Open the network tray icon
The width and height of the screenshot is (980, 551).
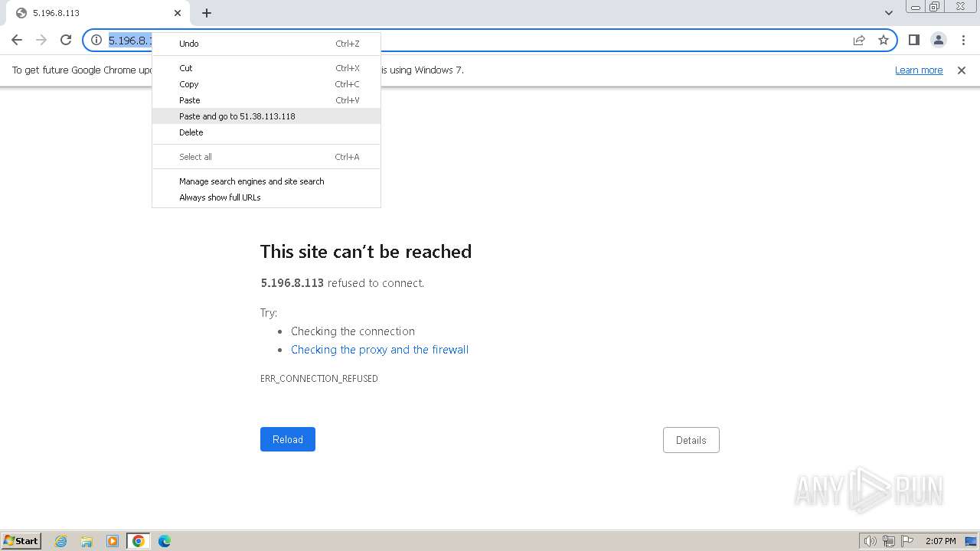tap(889, 541)
